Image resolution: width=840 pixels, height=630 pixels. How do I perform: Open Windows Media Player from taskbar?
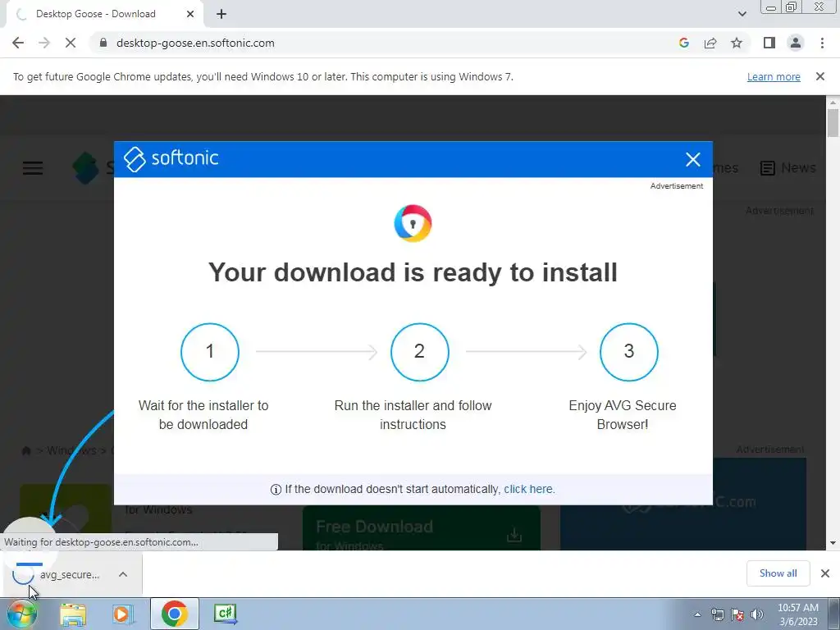click(123, 614)
